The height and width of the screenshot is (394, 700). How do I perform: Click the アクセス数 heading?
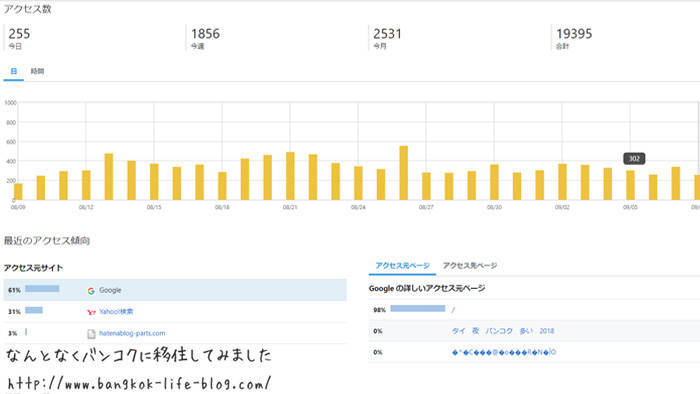(x=27, y=9)
